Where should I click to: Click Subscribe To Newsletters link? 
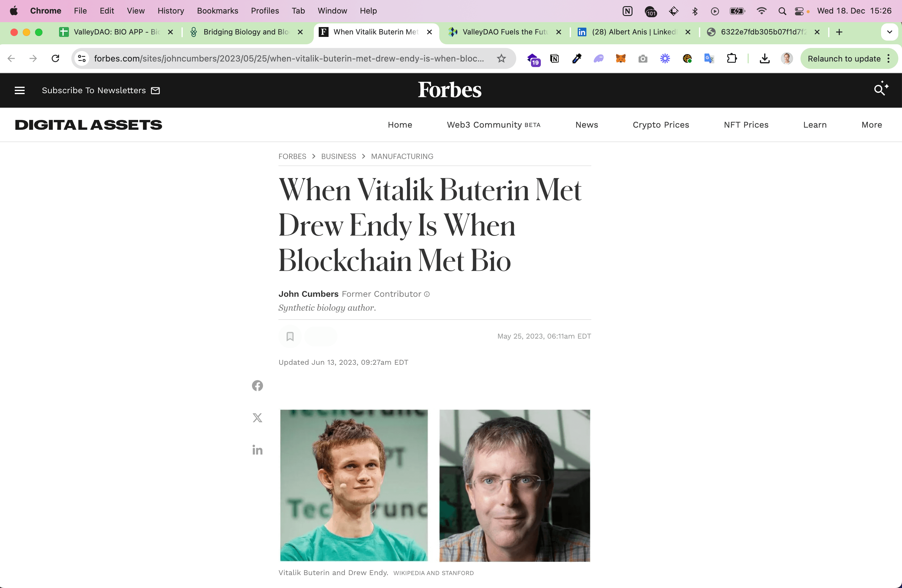(x=100, y=90)
